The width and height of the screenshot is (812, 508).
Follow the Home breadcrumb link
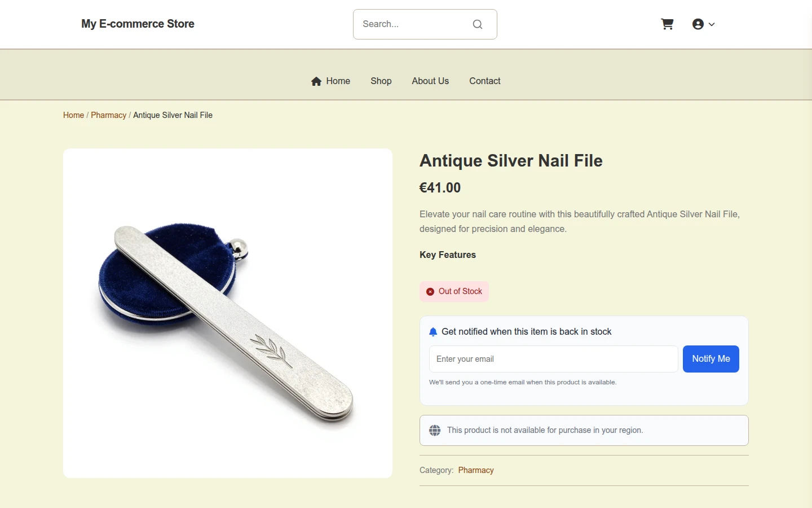point(73,115)
